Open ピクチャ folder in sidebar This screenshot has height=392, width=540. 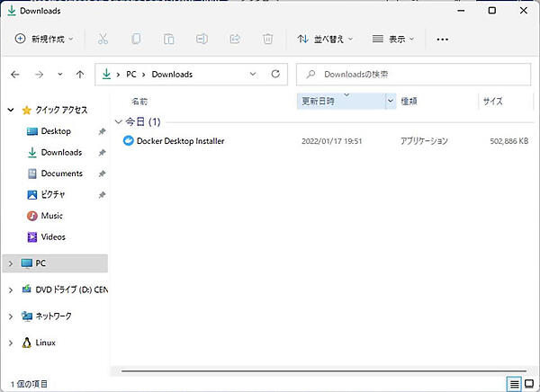click(53, 195)
